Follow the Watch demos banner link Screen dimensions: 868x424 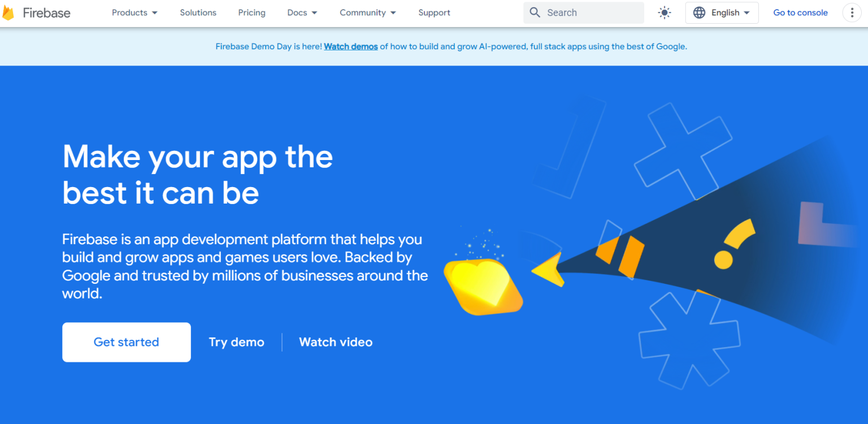point(350,46)
